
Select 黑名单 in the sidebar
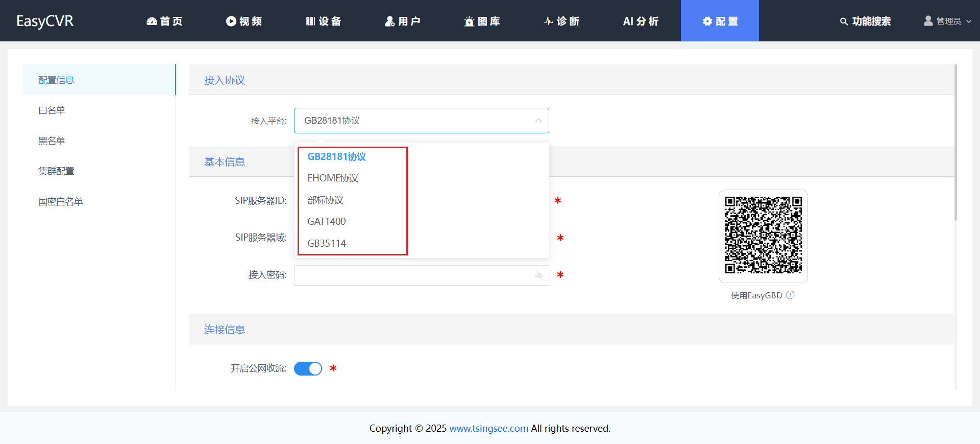click(x=100, y=141)
